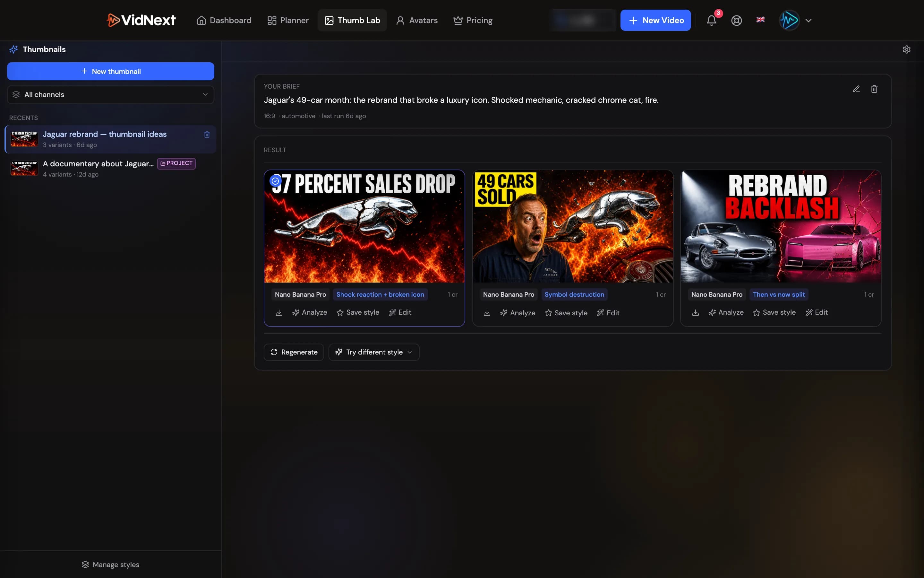Click the VidNext logo

(141, 20)
